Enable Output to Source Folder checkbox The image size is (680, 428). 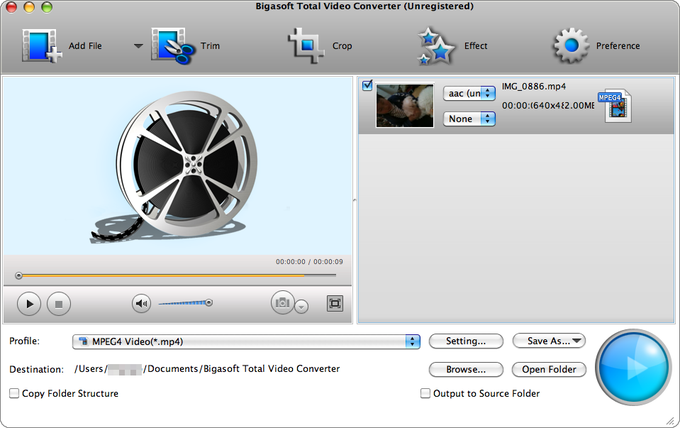coord(425,393)
